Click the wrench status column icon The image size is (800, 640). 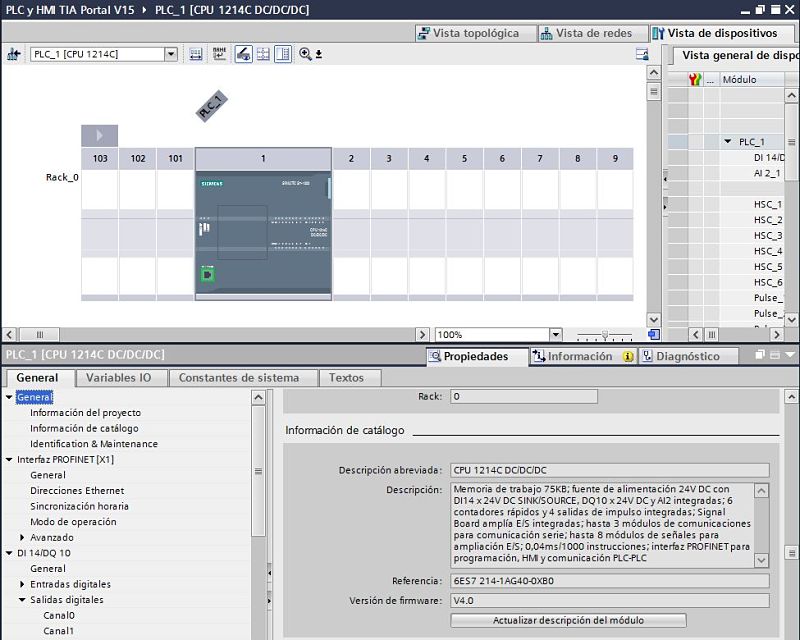click(695, 79)
